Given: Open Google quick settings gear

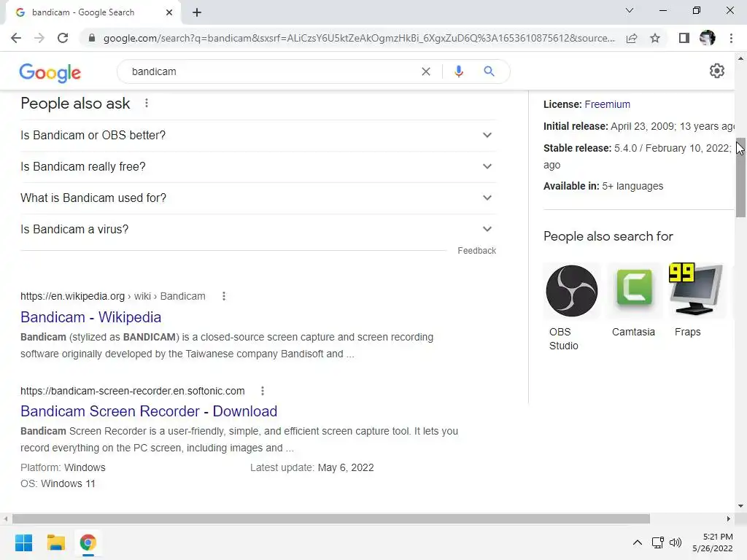Looking at the screenshot, I should [x=717, y=71].
